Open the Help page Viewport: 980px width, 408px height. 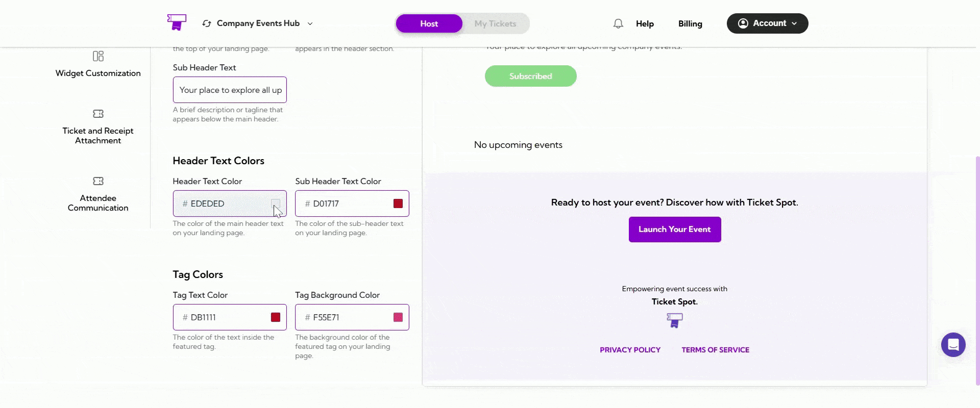(645, 23)
